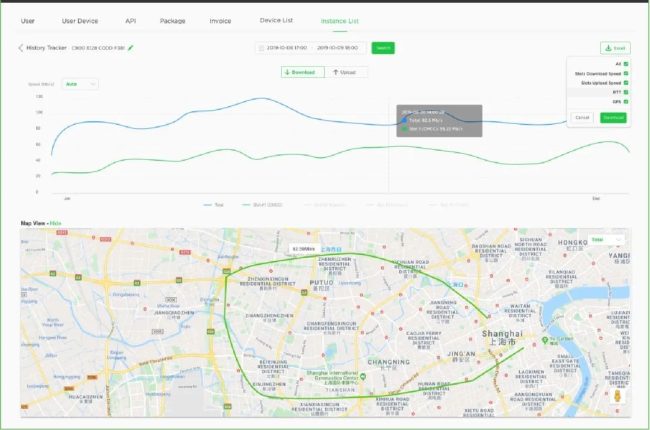This screenshot has width=650, height=430.
Task: Toggle the Total series in chart legend
Action: coord(214,204)
